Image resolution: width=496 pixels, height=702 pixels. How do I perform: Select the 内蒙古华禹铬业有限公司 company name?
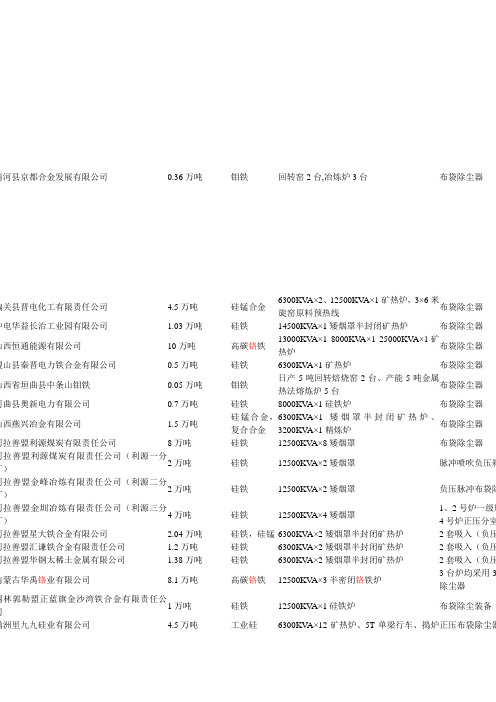point(45,580)
